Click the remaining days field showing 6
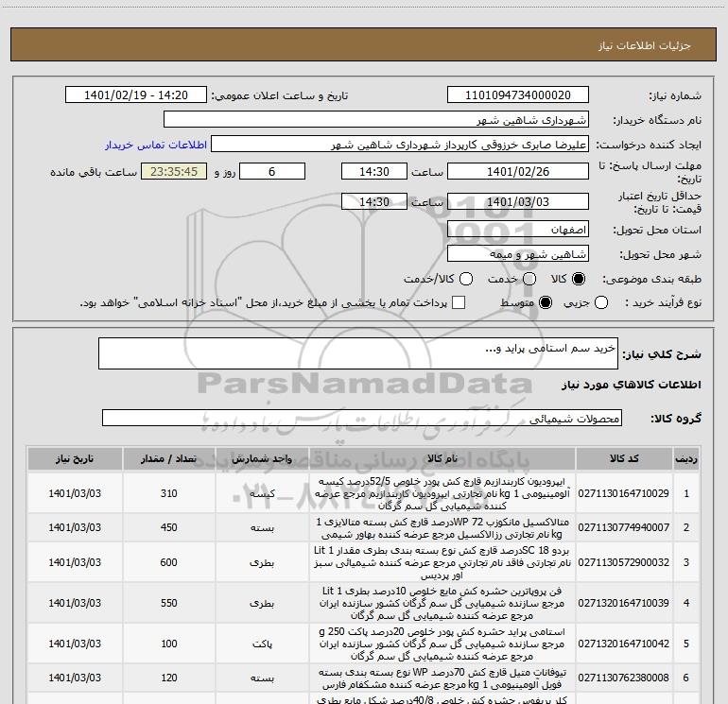Viewport: 728px width, 704px height. 272,171
